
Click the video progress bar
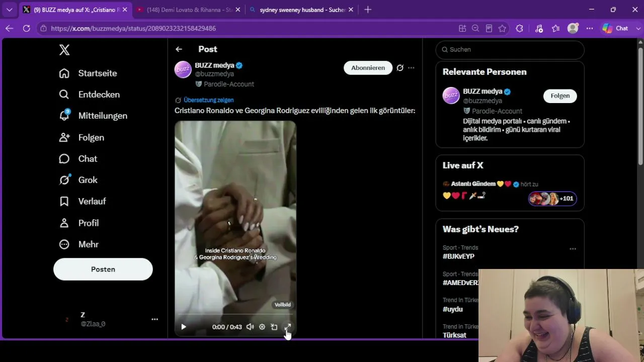[x=235, y=315]
